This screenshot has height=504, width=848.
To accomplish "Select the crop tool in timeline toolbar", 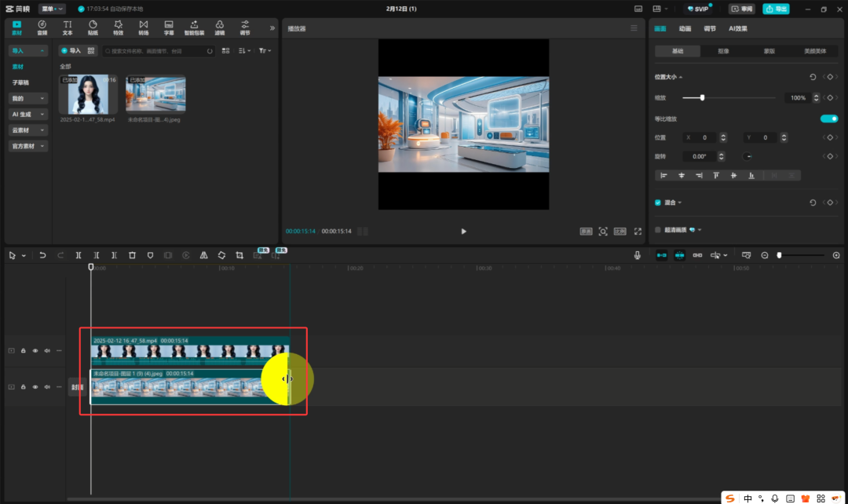I will pyautogui.click(x=239, y=255).
